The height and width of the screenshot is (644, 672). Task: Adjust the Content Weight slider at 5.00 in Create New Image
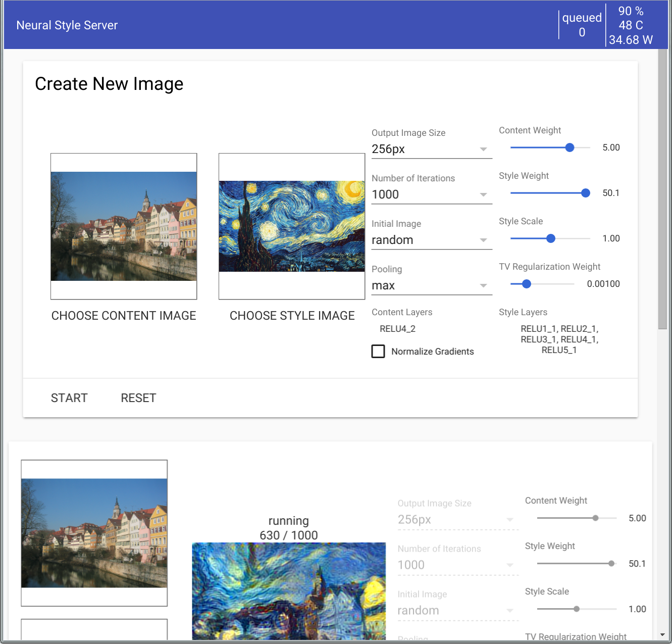[x=550, y=147]
